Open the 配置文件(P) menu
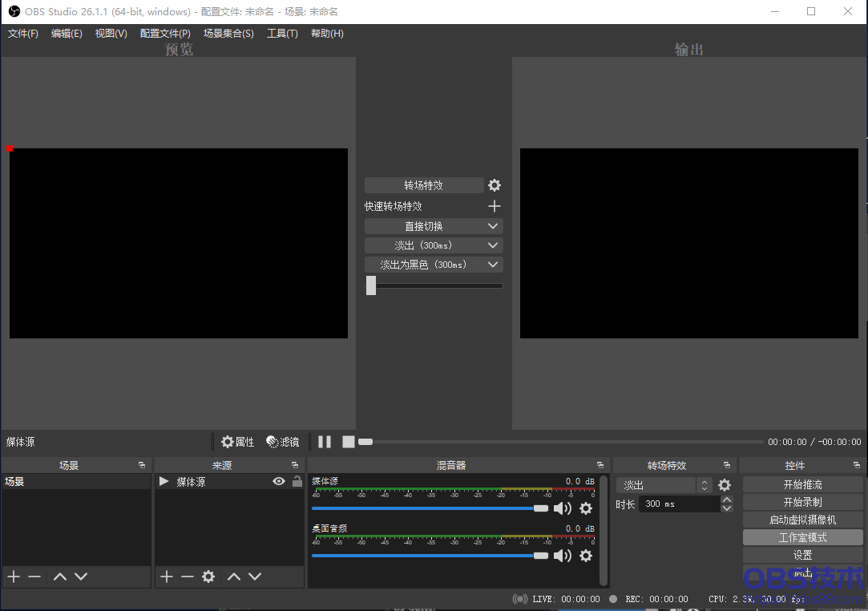This screenshot has height=611, width=868. (165, 33)
